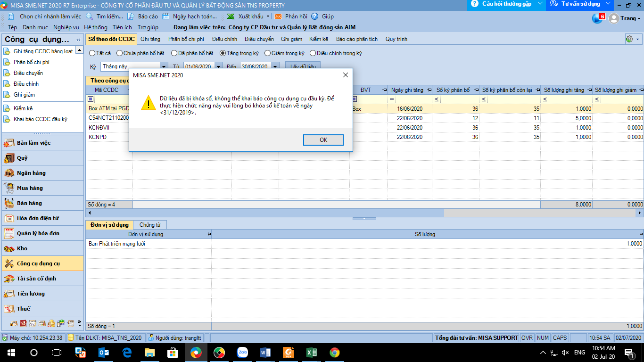The height and width of the screenshot is (362, 644).
Task: Switch to the Ghi tăng tab
Action: coord(150,39)
